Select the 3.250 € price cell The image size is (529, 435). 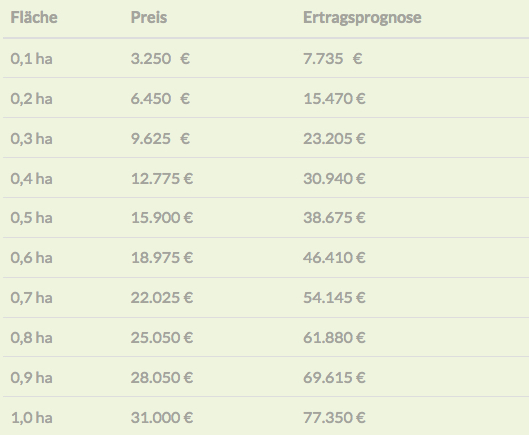coord(160,59)
